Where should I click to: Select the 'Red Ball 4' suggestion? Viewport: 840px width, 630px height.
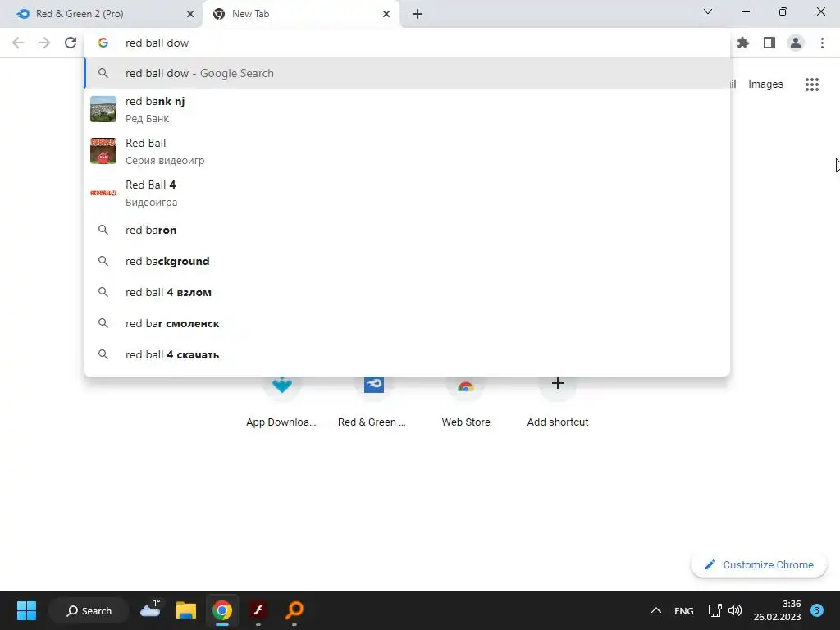click(x=407, y=193)
